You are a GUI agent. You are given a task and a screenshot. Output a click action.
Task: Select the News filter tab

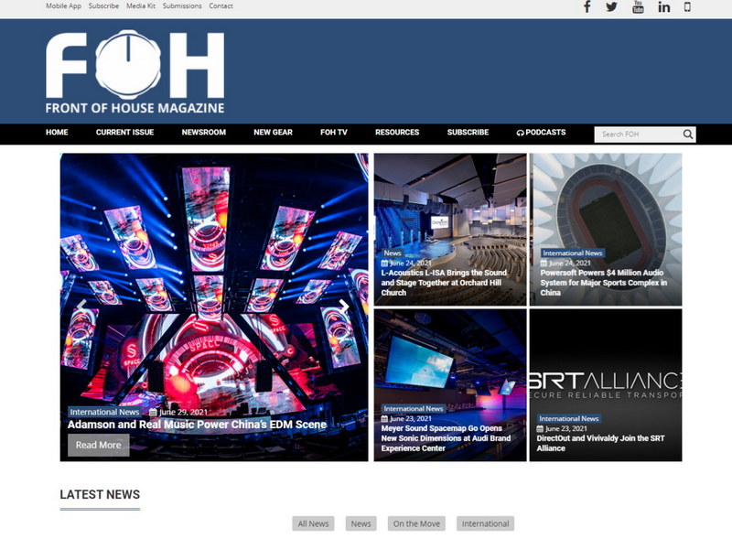361,523
